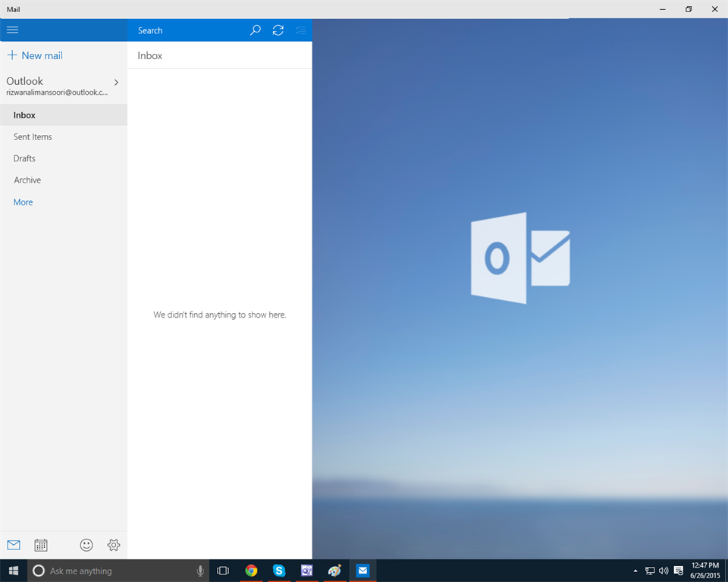Open the volume control icon

(x=664, y=571)
